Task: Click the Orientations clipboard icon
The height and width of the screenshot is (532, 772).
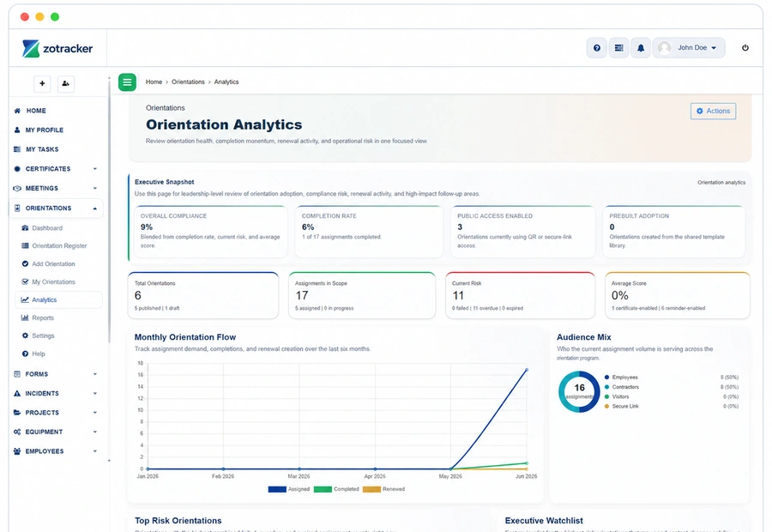Action: point(17,208)
